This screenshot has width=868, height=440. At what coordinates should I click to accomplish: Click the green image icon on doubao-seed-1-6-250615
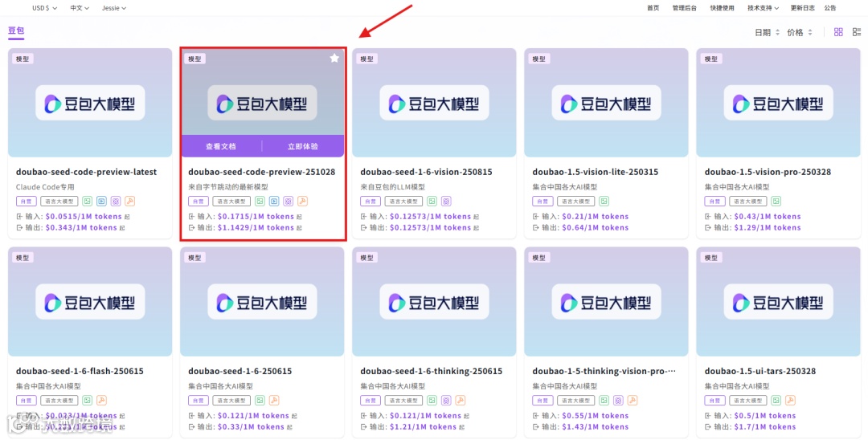click(x=260, y=400)
